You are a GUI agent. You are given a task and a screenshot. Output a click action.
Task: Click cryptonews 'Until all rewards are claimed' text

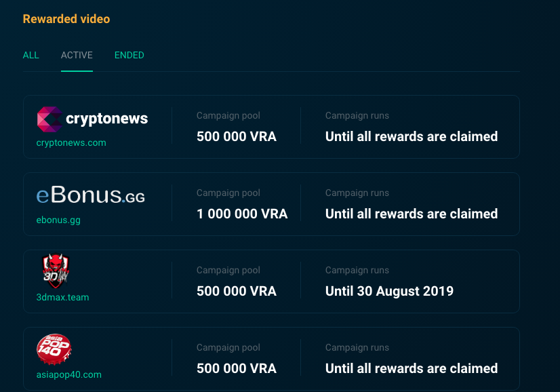pyautogui.click(x=412, y=136)
